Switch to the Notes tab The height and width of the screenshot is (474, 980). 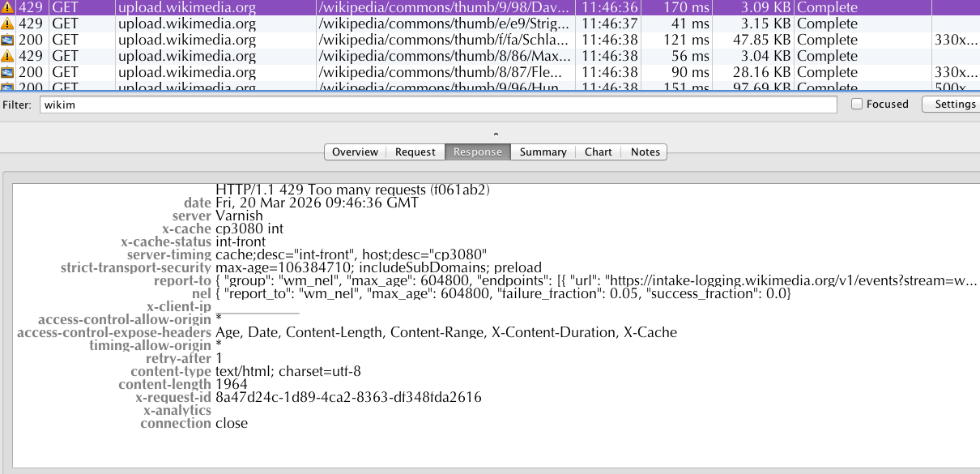[x=646, y=152]
